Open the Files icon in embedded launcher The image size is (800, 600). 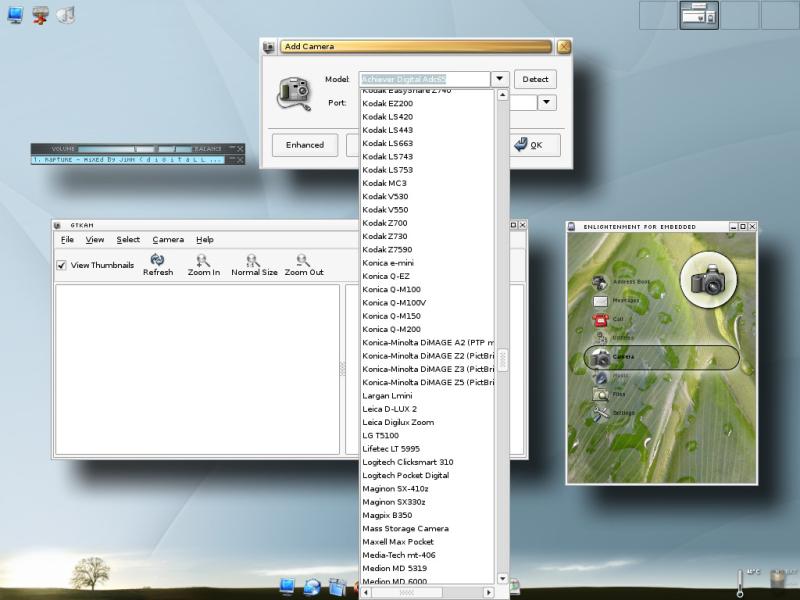600,394
